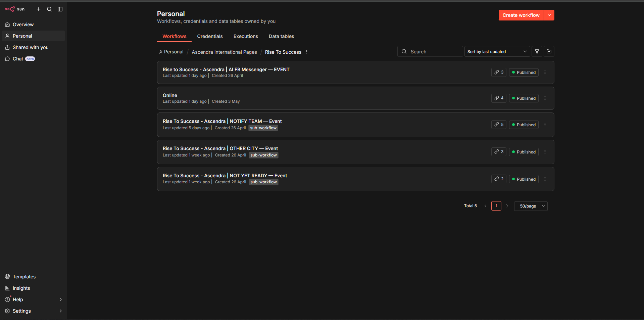Open Chat beta in sidebar

click(33, 59)
